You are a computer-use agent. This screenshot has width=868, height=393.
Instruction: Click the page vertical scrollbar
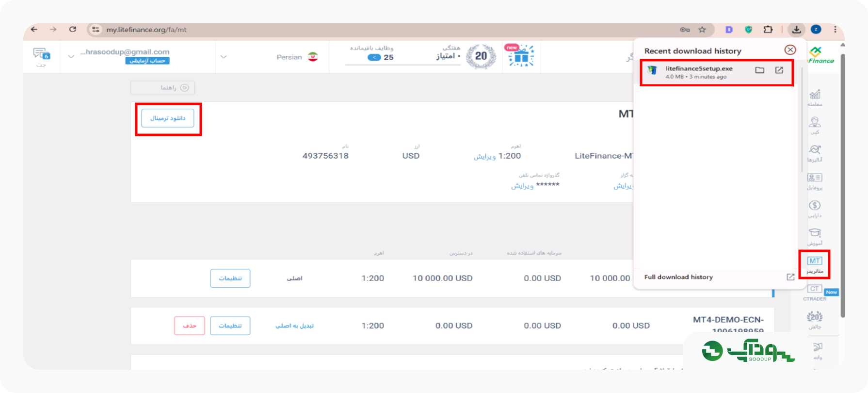coord(842,184)
